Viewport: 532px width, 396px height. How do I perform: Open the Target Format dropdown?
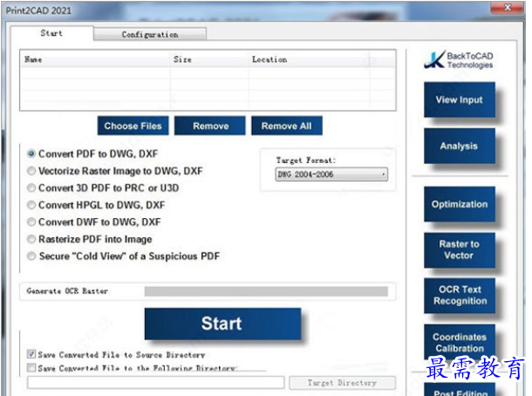tap(331, 174)
